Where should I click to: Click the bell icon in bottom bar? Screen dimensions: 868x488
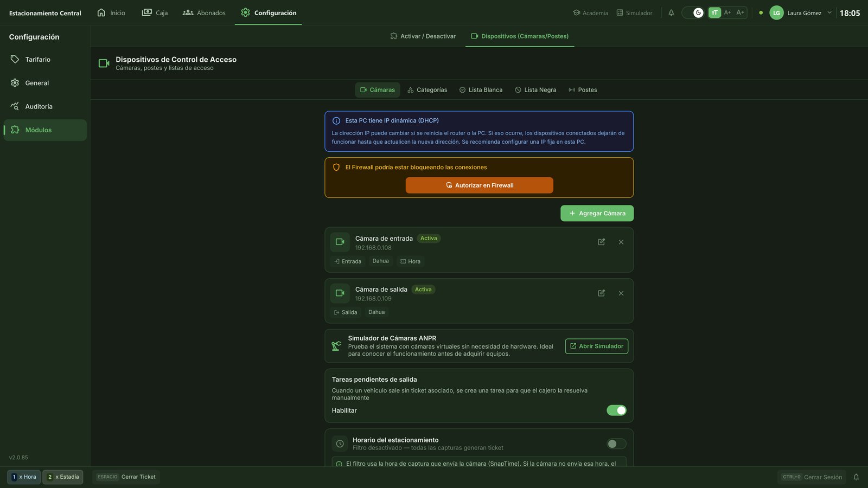856,477
